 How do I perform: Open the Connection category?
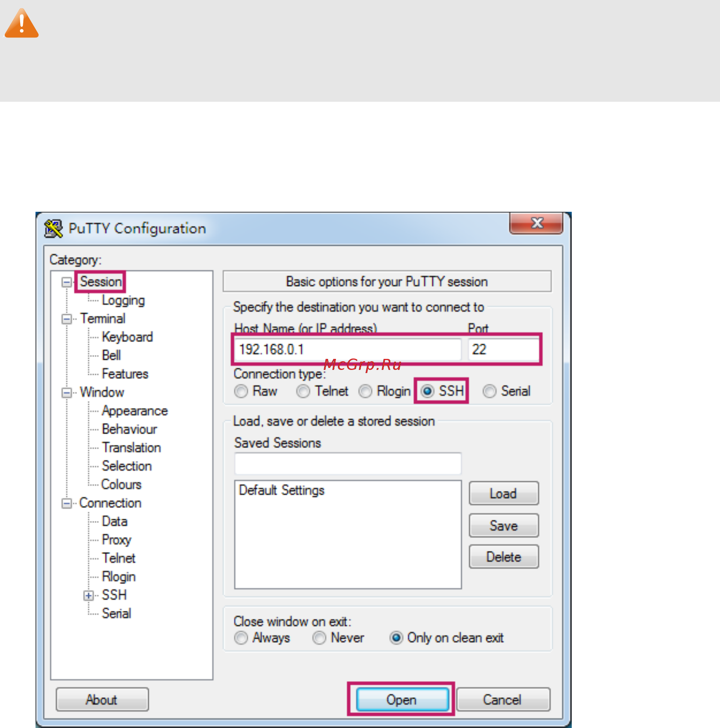click(110, 503)
